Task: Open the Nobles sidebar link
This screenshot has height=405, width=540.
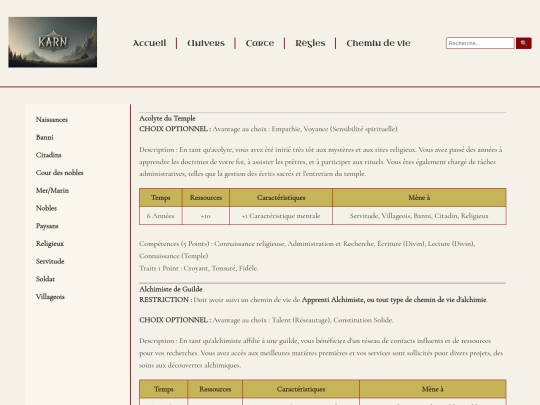Action: [46, 208]
